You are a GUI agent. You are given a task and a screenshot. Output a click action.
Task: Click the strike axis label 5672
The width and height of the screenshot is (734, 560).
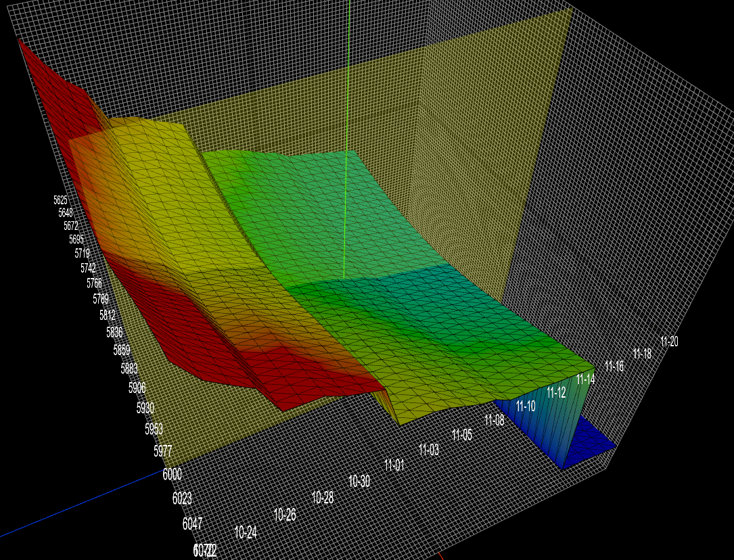(x=70, y=226)
